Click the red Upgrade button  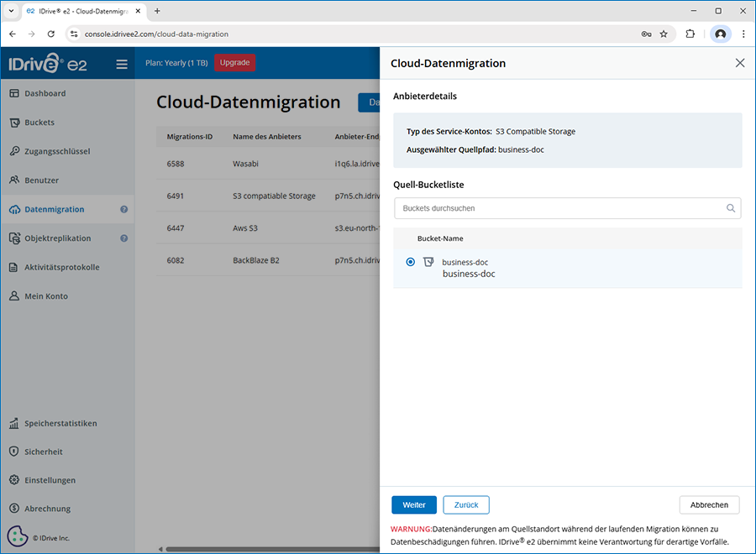(x=234, y=63)
